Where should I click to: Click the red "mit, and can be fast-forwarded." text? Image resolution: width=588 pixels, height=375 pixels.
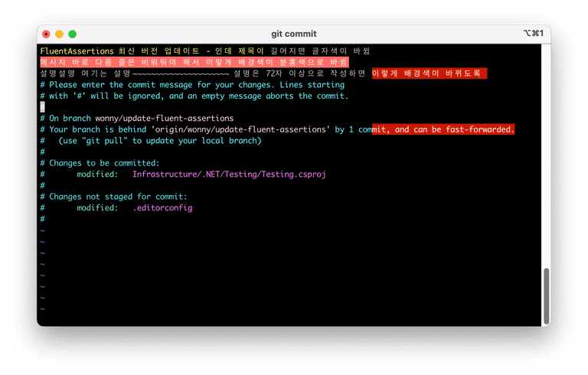[x=443, y=129]
